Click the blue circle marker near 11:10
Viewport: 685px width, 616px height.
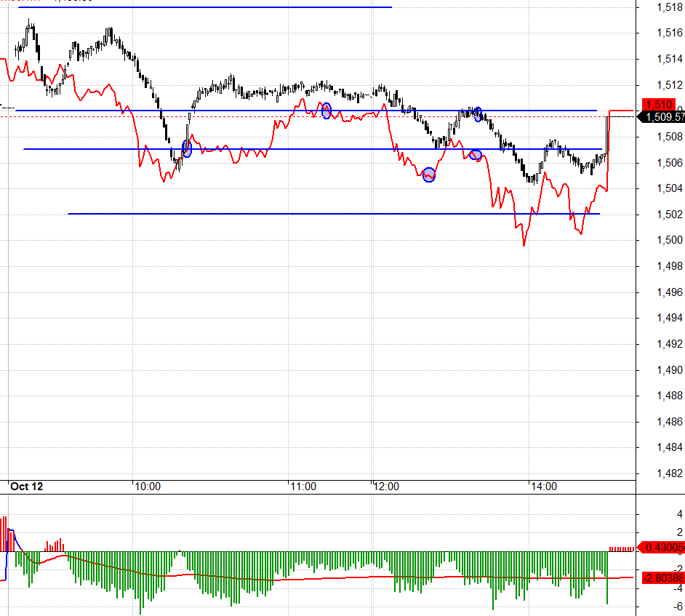pyautogui.click(x=327, y=111)
